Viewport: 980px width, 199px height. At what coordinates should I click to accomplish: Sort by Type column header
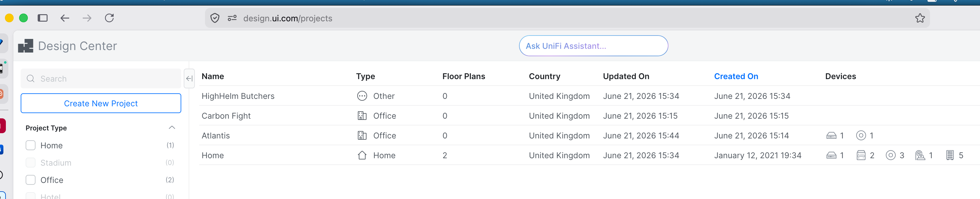coord(365,76)
